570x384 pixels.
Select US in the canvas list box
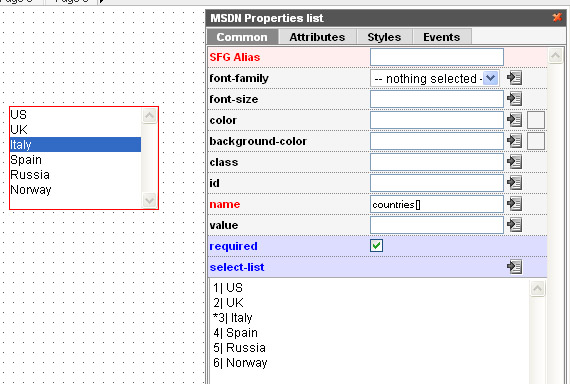click(x=75, y=115)
